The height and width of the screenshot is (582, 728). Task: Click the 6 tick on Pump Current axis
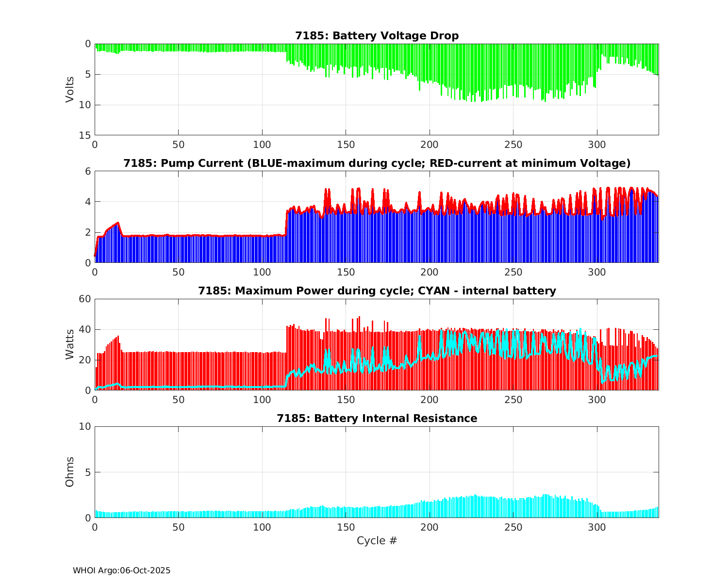[88, 171]
